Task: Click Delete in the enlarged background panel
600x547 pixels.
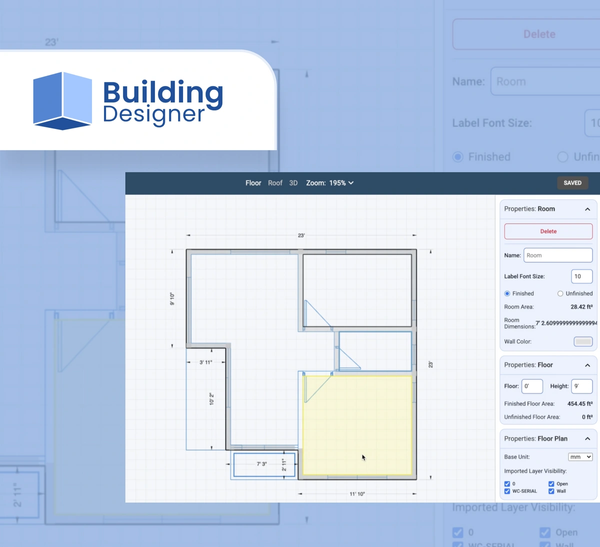Action: click(539, 34)
